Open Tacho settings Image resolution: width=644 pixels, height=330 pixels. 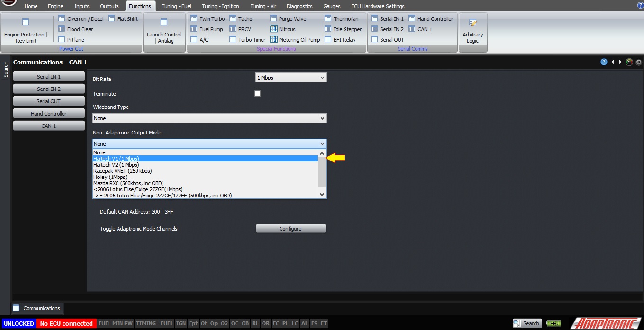point(241,19)
